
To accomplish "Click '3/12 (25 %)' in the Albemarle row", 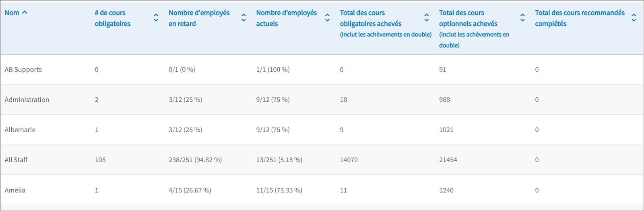I will pos(186,130).
